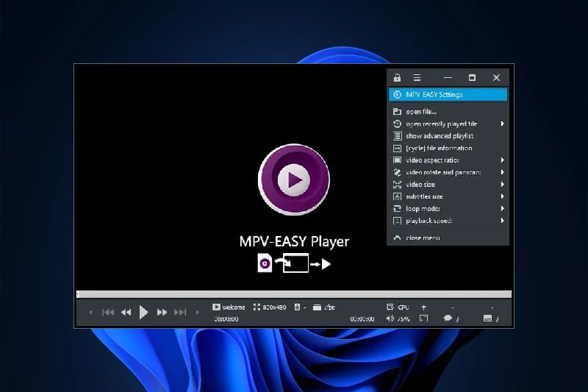The height and width of the screenshot is (392, 588).
Task: Expand arrow next to 'open recently played file'
Action: click(502, 124)
